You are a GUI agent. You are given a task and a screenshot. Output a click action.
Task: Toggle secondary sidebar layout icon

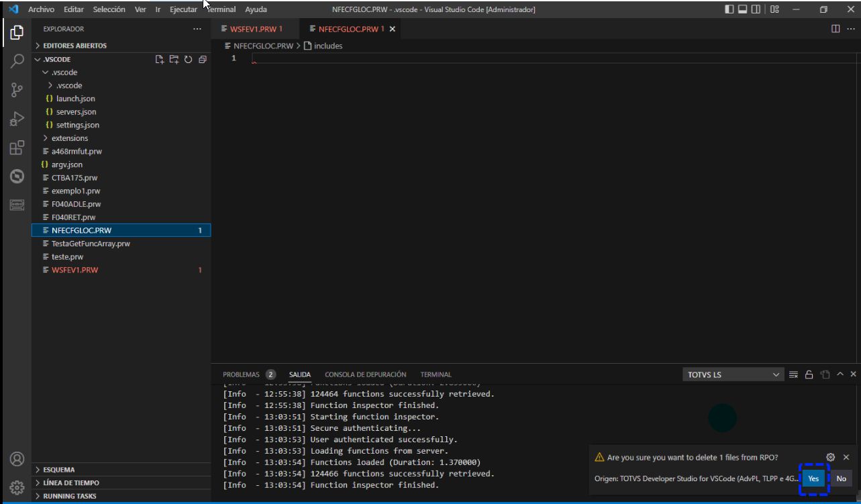[x=756, y=9]
